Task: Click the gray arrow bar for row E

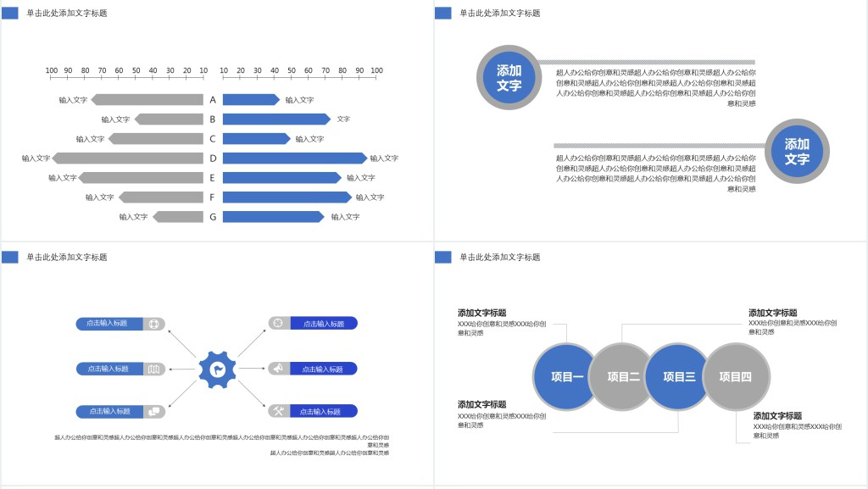Action: tap(141, 178)
